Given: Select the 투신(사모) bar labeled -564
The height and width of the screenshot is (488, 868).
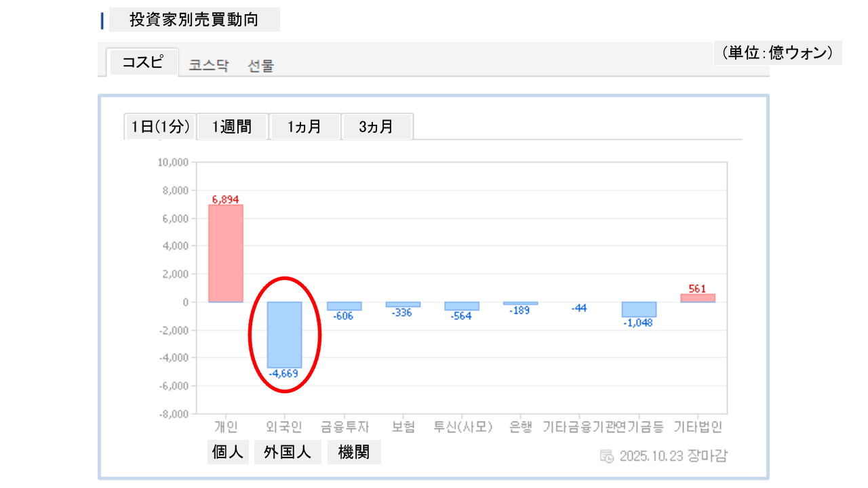Looking at the screenshot, I should (x=462, y=306).
